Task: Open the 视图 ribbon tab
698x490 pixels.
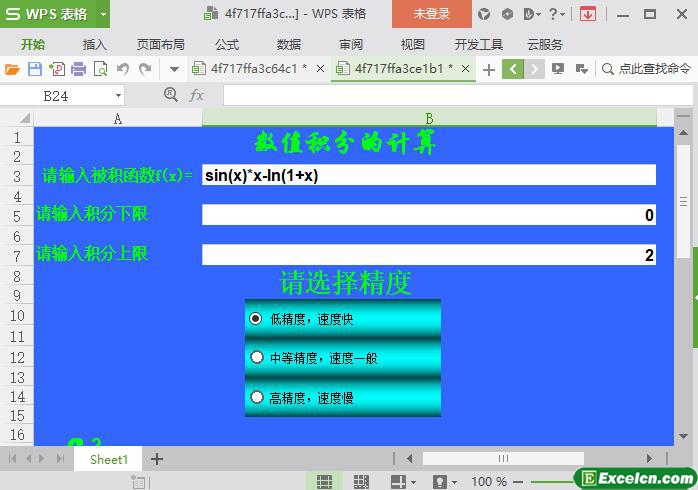Action: coord(413,45)
